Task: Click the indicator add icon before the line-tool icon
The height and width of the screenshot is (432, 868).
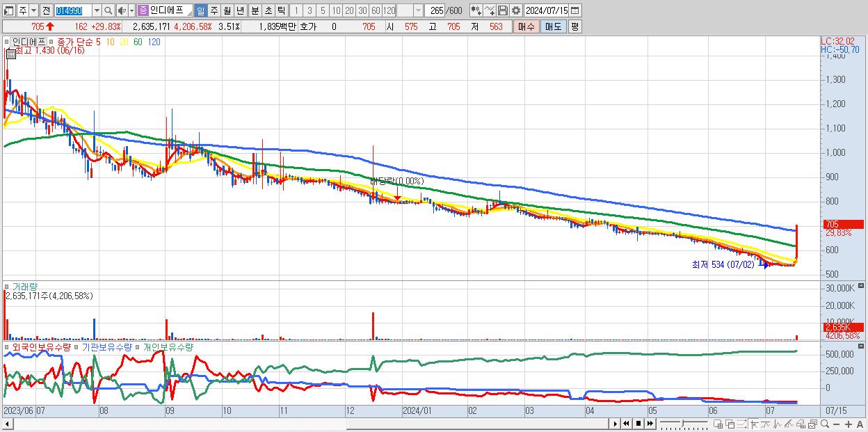Action: (476, 10)
